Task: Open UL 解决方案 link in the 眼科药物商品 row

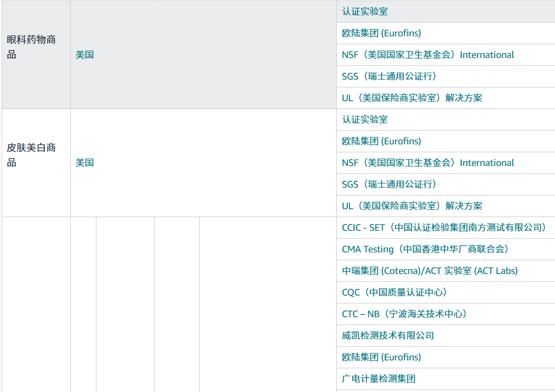Action: click(x=412, y=98)
